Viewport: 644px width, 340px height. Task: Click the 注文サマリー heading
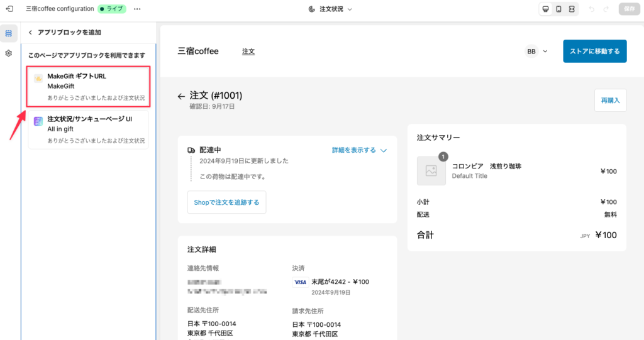(438, 138)
